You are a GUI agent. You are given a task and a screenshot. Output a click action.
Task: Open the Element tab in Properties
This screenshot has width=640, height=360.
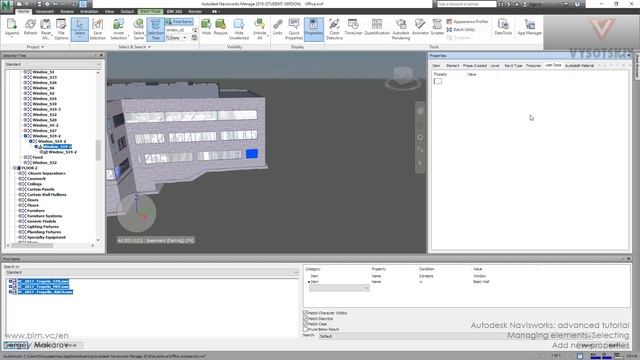pos(452,65)
